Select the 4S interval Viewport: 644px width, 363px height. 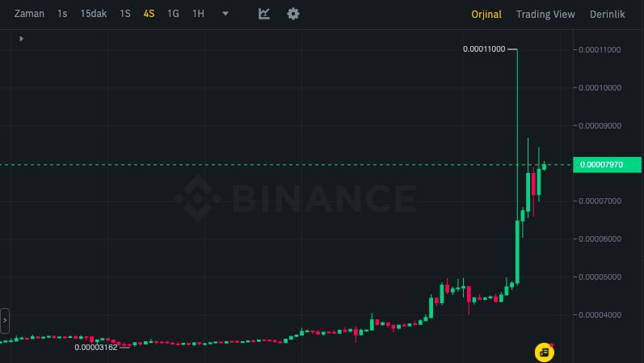pos(149,14)
